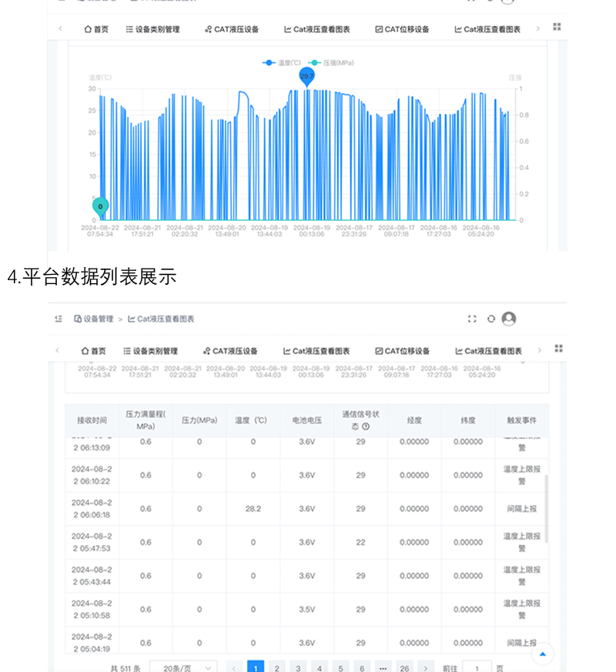The width and height of the screenshot is (616, 672).
Task: Toggle the 压强(MPa) legend series
Action: click(x=331, y=62)
